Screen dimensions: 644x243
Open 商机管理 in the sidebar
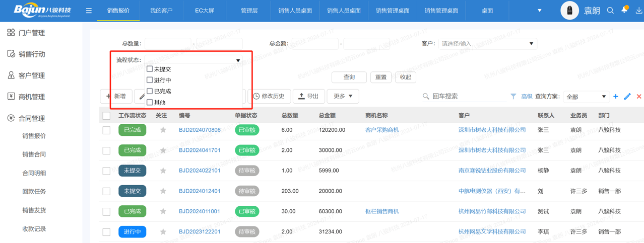pos(32,97)
